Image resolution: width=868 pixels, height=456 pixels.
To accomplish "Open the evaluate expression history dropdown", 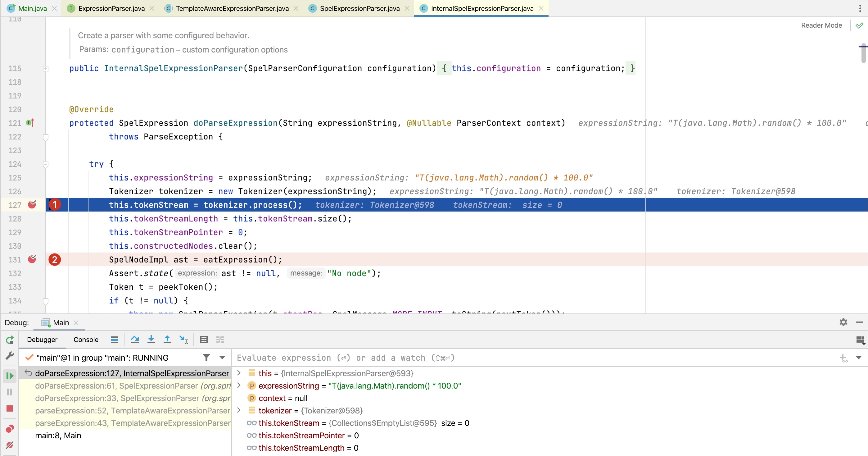I will click(x=859, y=358).
